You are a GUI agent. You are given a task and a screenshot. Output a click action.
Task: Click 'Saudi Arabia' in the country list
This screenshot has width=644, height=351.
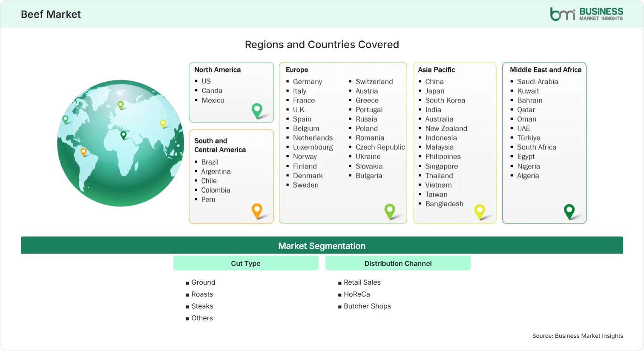(538, 82)
